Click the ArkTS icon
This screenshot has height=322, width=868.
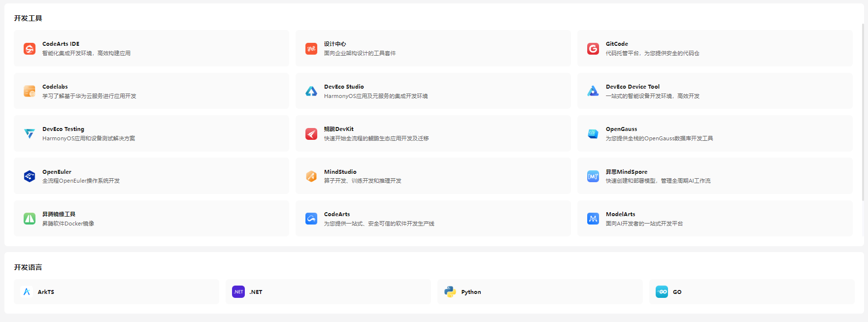click(27, 292)
